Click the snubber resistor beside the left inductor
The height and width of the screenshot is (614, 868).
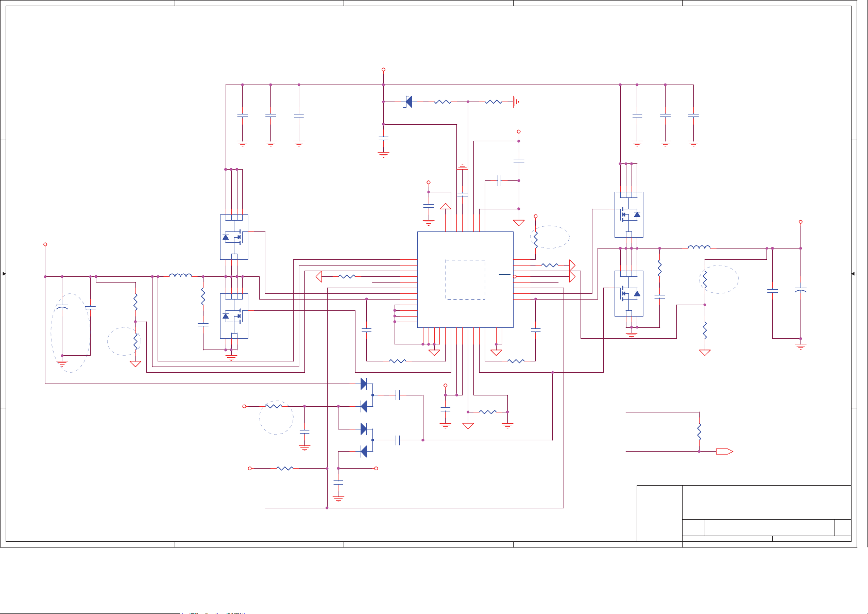(203, 296)
